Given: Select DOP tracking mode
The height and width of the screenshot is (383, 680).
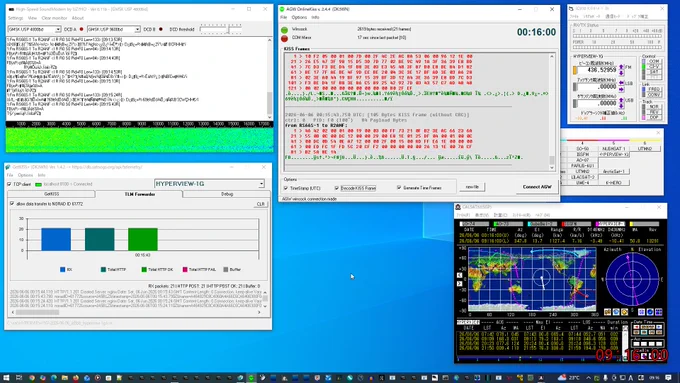Looking at the screenshot, I should coord(654,118).
